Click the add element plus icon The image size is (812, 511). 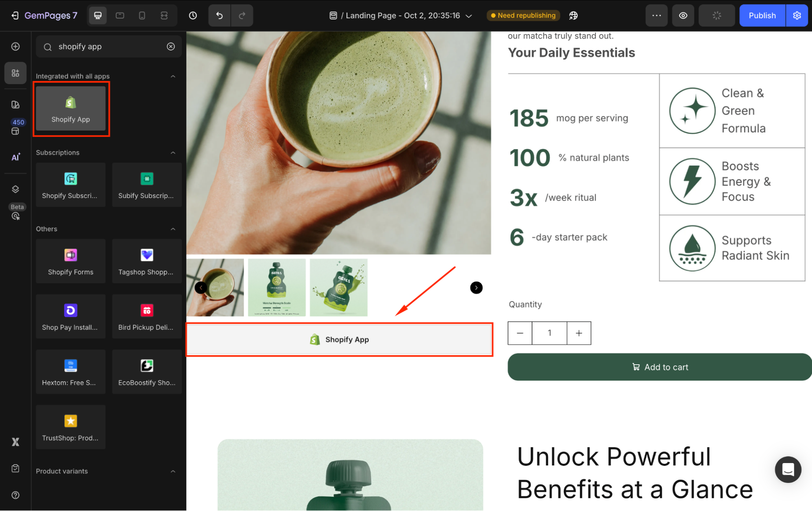tap(15, 46)
